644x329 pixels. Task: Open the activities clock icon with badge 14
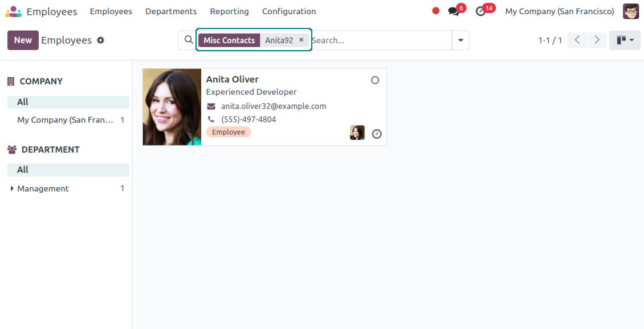click(481, 11)
